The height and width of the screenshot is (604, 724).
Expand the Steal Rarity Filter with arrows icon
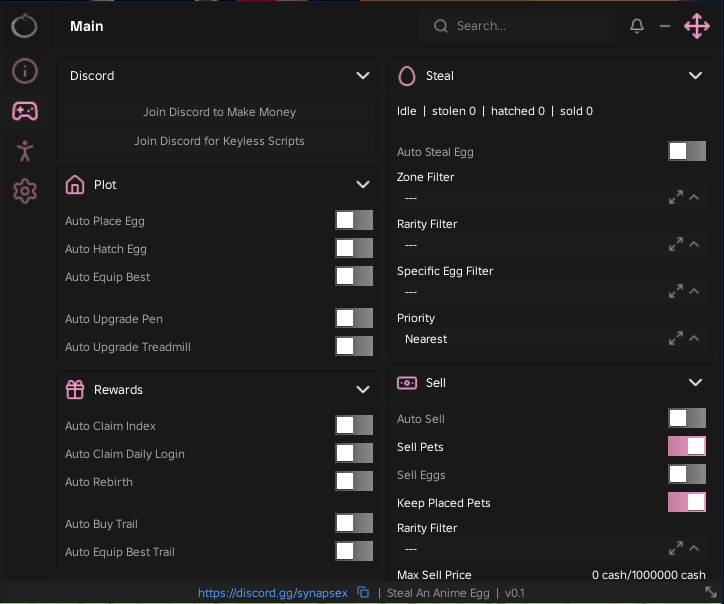tap(676, 245)
